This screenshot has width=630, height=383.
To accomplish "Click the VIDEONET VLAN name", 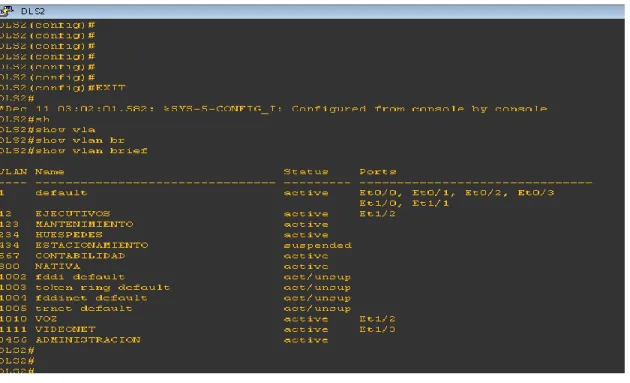I will click(65, 329).
